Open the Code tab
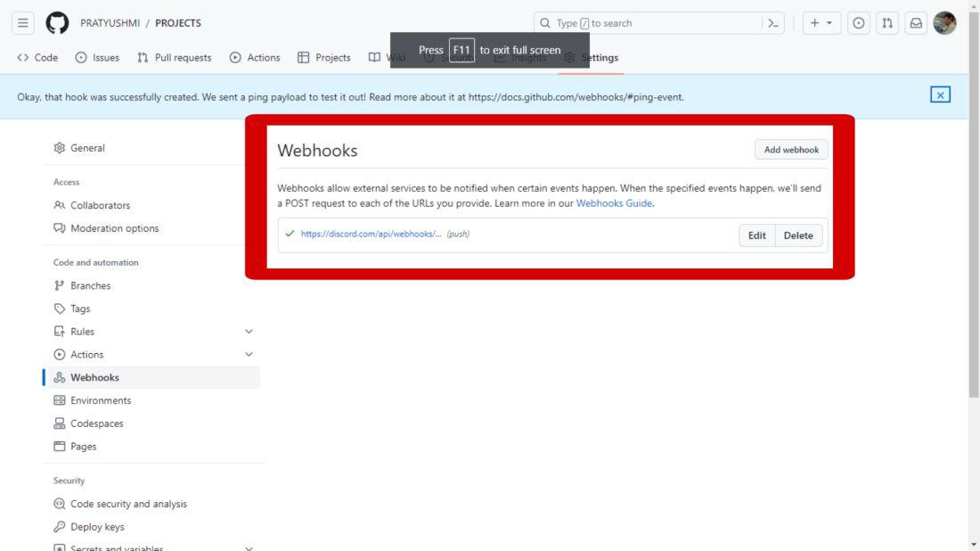 (37, 58)
